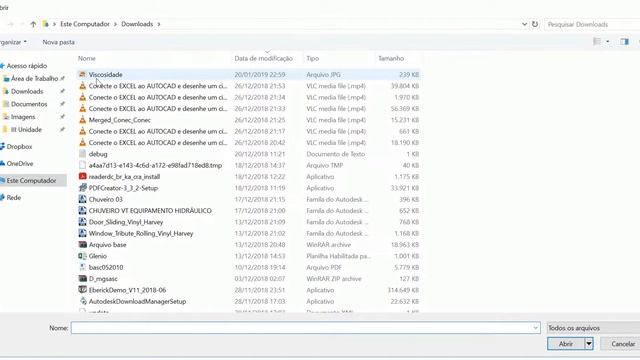Open Dropbox in sidebar
This screenshot has height=360, width=640.
pyautogui.click(x=19, y=147)
